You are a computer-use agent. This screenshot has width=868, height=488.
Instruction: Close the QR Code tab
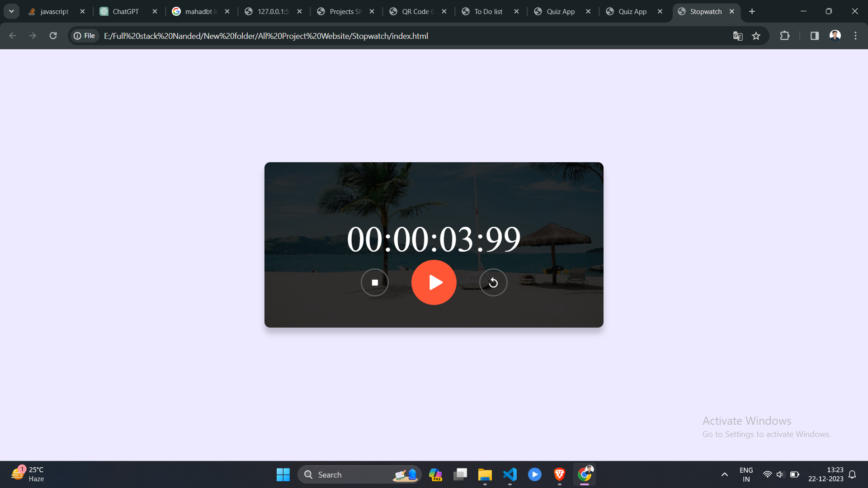444,11
